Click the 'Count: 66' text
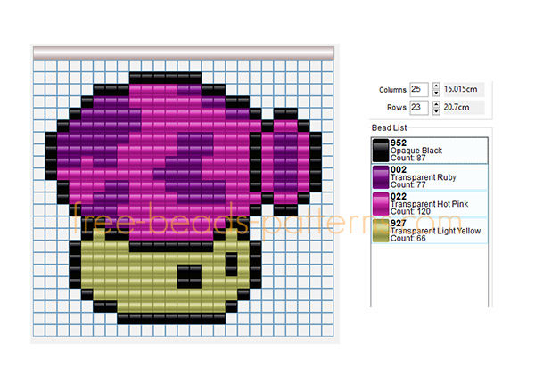The height and width of the screenshot is (392, 535). 407,238
